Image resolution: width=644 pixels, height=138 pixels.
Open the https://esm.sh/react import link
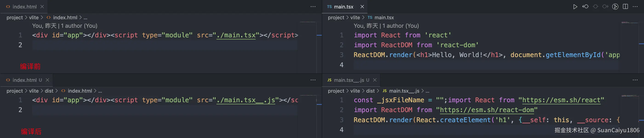pos(561,100)
